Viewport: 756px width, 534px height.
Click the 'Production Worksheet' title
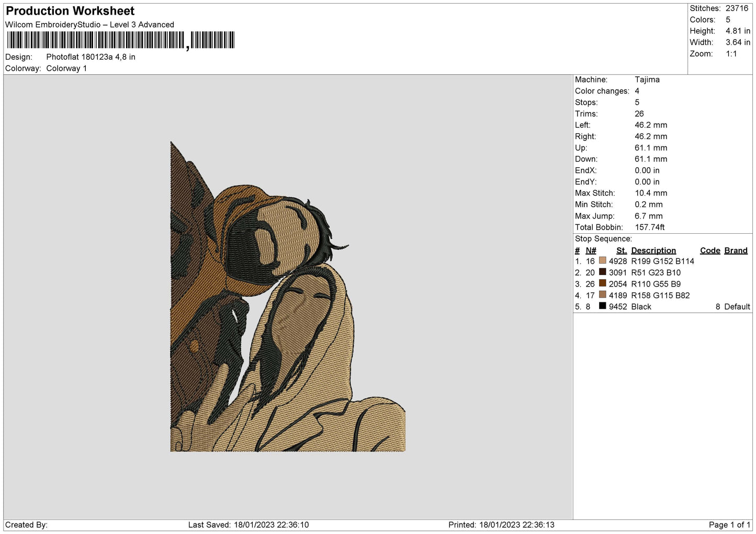click(x=70, y=11)
